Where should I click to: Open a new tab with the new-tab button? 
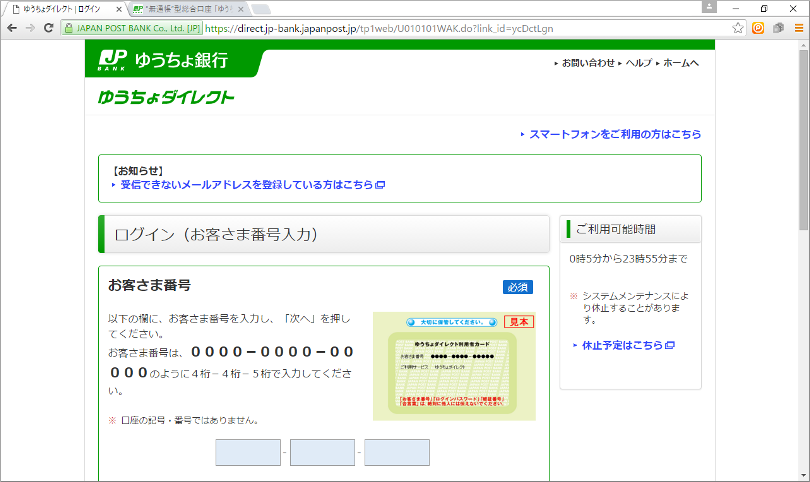(261, 9)
